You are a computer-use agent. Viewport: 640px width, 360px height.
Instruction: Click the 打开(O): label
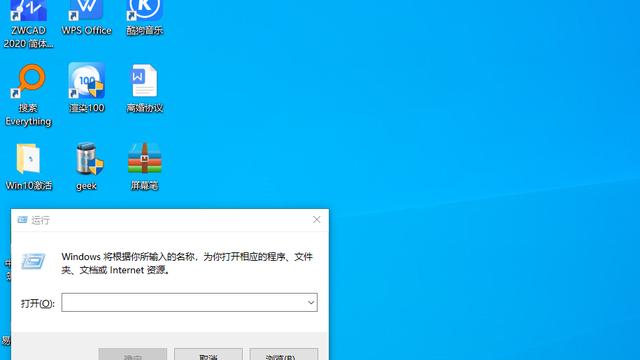coord(38,303)
